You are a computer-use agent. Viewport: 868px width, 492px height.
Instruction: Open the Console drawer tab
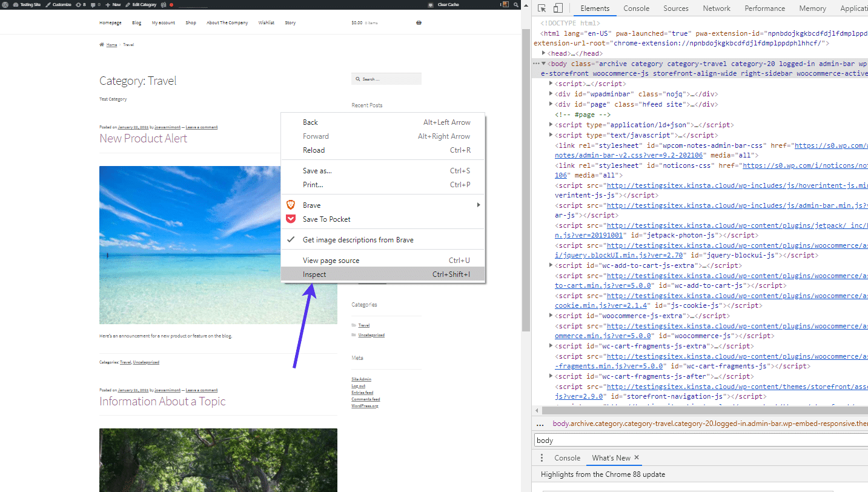[567, 457]
